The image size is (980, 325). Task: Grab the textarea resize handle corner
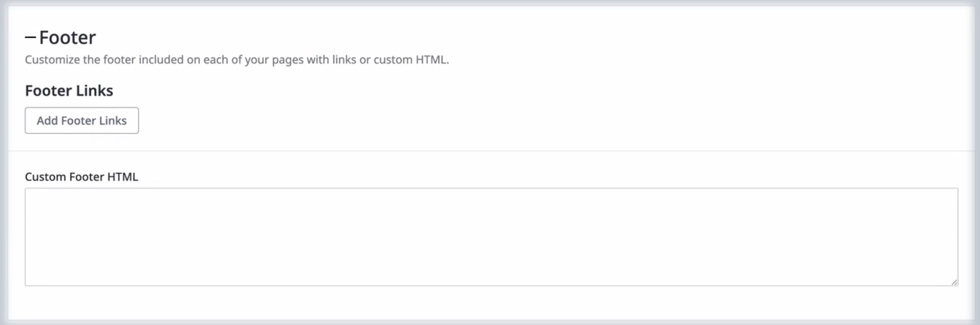954,282
